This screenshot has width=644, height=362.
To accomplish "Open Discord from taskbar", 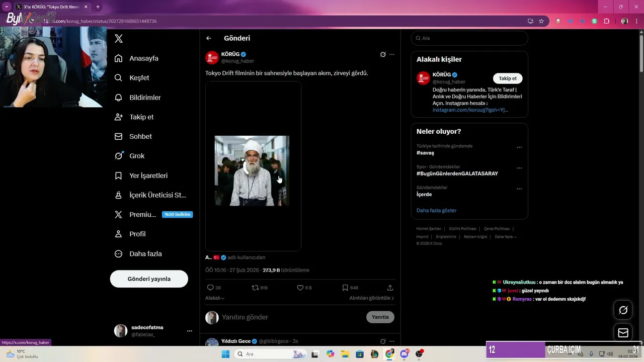I will click(x=404, y=354).
